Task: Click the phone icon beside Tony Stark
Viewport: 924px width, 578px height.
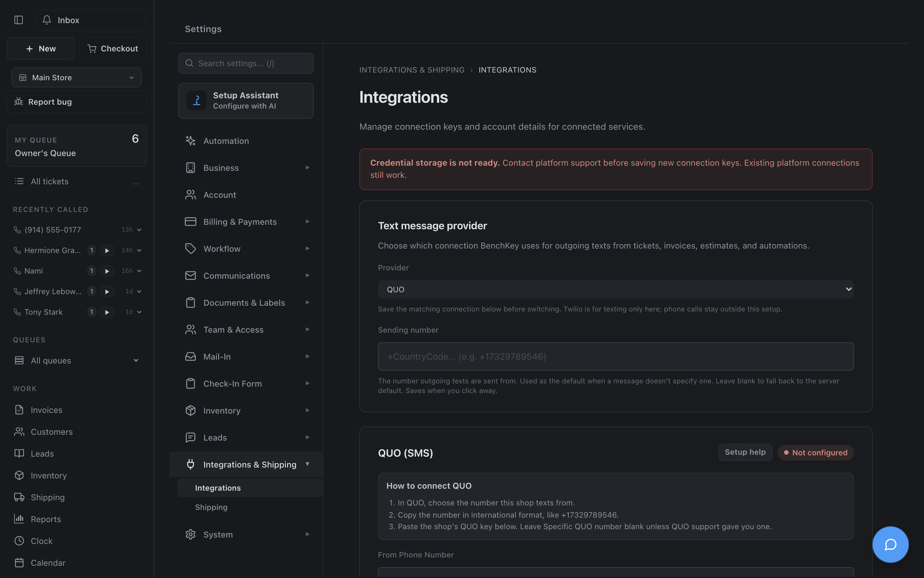Action: (x=17, y=312)
